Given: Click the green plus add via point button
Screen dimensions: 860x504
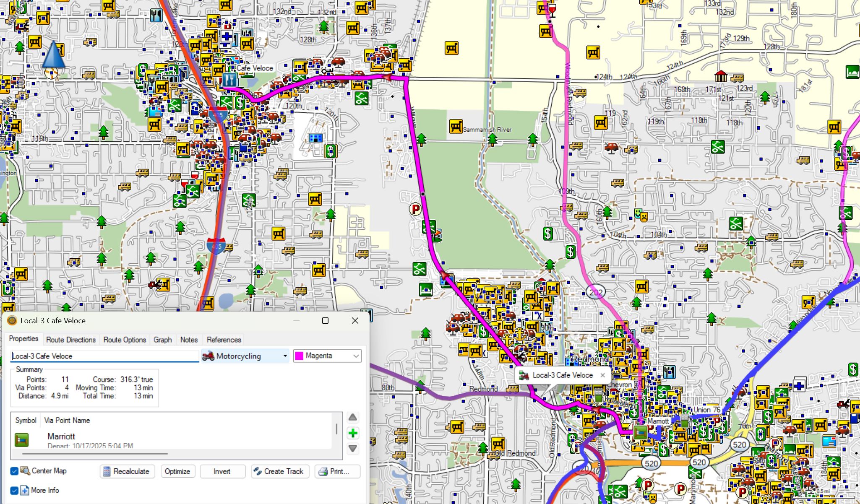Looking at the screenshot, I should (x=353, y=433).
